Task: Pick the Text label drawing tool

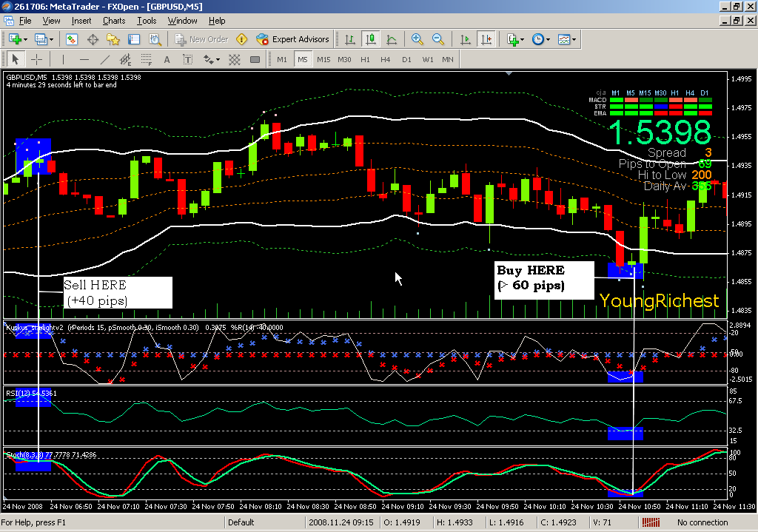Action: pyautogui.click(x=167, y=59)
